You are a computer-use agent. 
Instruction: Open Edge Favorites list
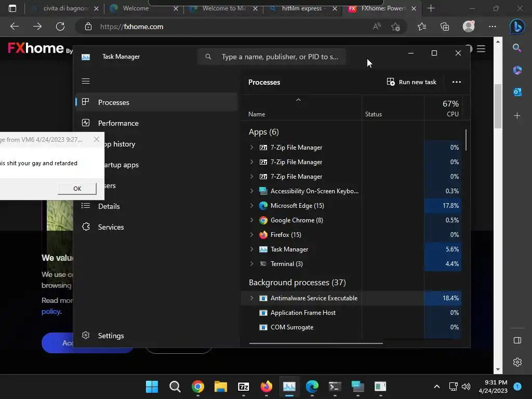tap(422, 26)
